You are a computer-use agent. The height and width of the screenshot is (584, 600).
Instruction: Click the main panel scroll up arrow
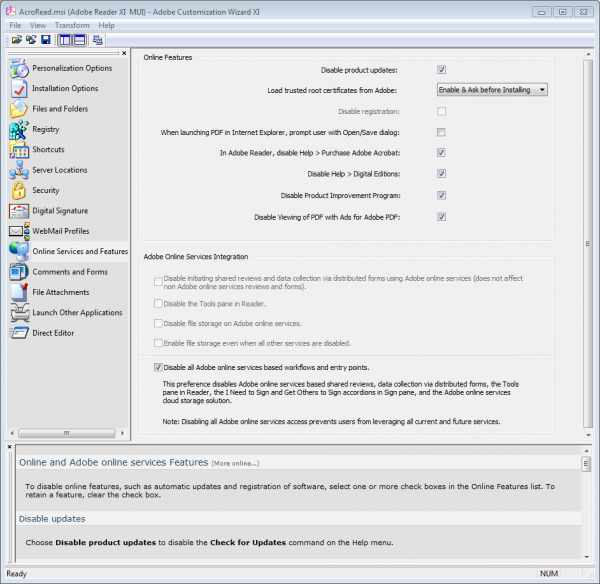588,55
